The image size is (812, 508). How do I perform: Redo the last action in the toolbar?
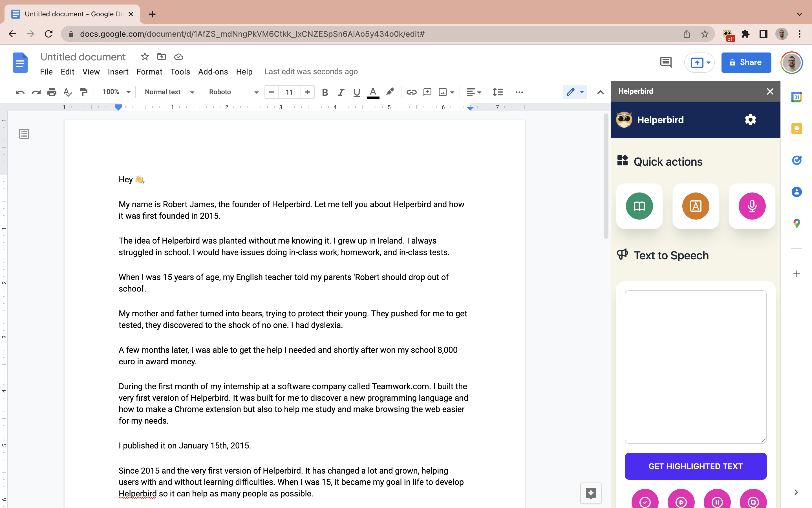[36, 92]
